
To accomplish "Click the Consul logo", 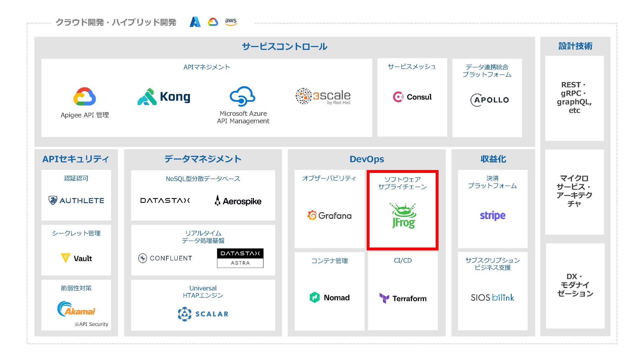I will click(412, 97).
